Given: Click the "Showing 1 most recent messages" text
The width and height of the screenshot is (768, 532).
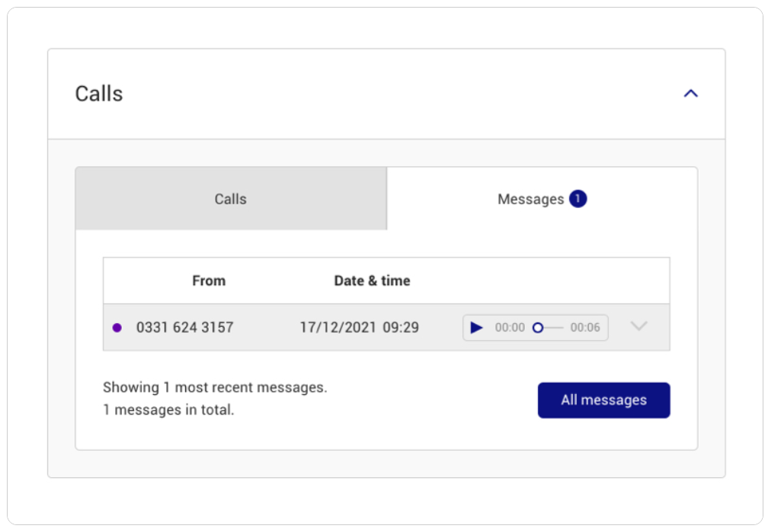Looking at the screenshot, I should (x=215, y=387).
